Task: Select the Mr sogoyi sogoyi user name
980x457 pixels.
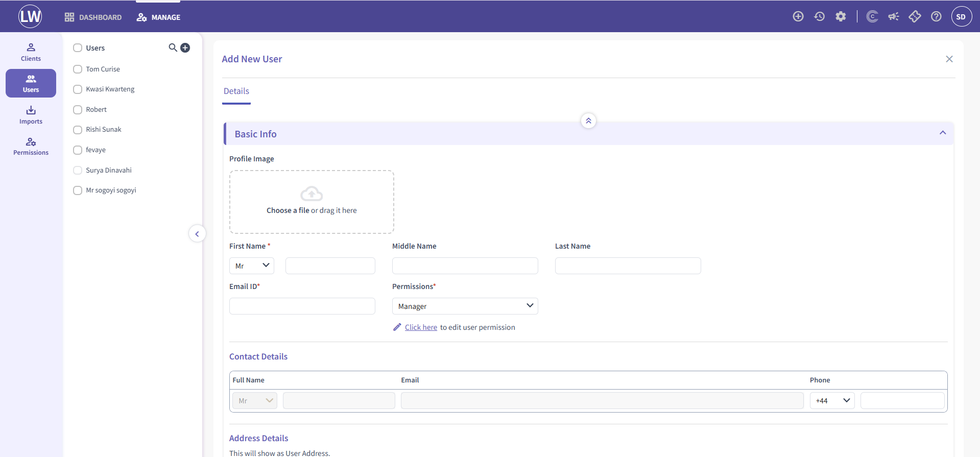Action: coord(111,190)
